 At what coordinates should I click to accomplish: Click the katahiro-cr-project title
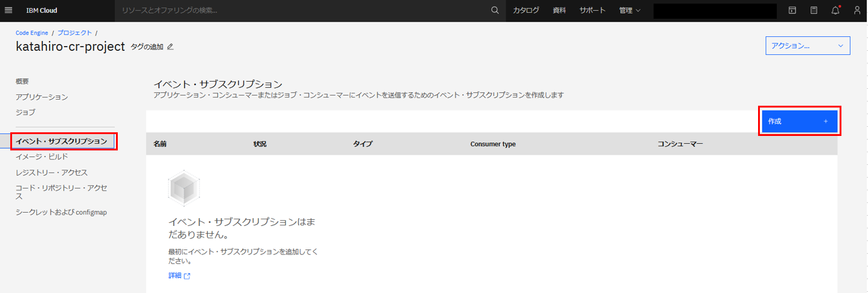pos(70,47)
